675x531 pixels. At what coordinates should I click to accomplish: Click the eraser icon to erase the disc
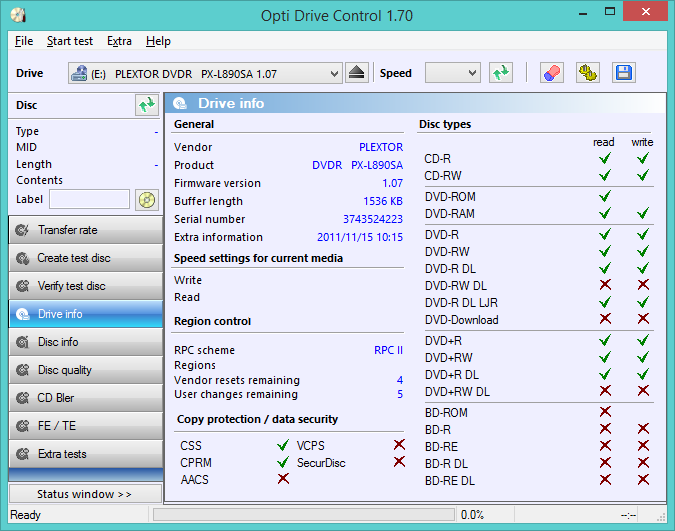[551, 73]
